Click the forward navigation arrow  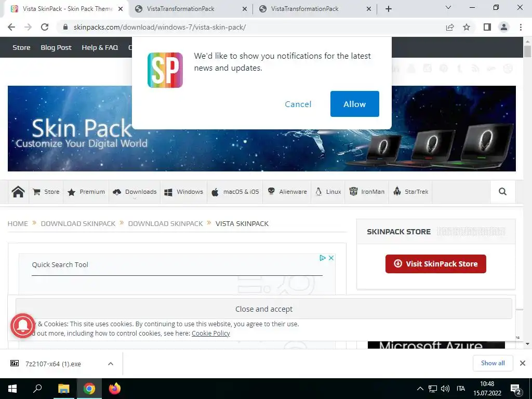click(x=28, y=27)
